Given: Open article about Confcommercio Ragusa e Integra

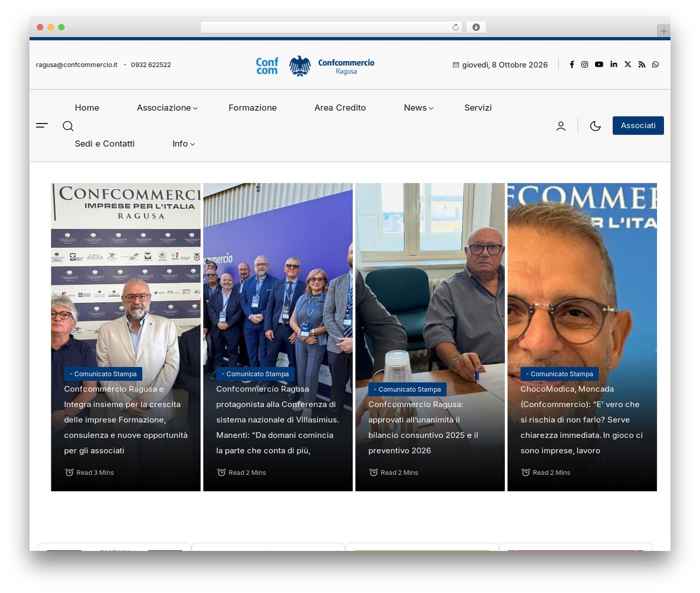Looking at the screenshot, I should tap(126, 420).
